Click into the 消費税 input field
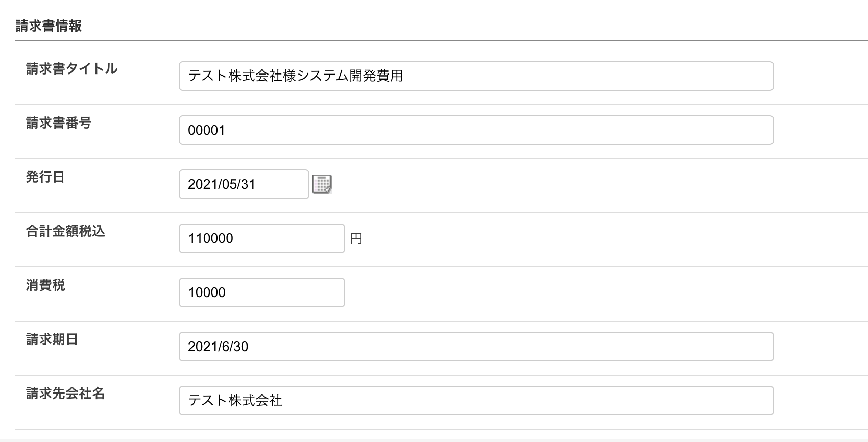 [x=261, y=292]
